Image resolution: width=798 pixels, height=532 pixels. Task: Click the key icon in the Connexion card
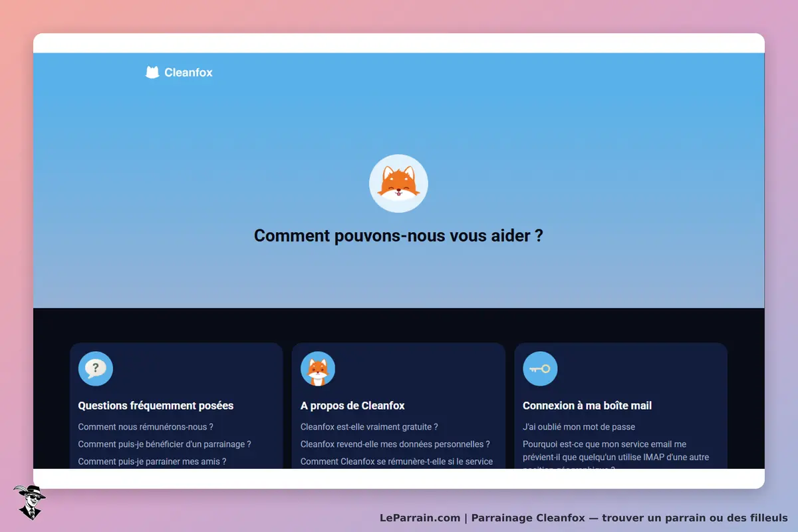pos(540,368)
